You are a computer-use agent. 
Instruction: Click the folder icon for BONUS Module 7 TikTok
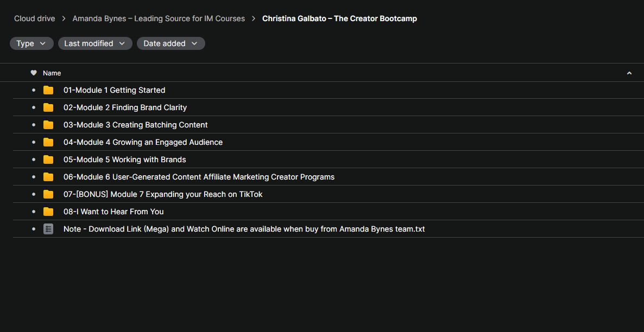tap(48, 194)
